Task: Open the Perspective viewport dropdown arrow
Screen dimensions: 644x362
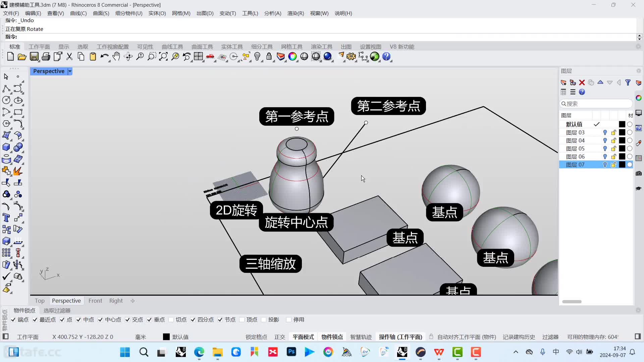Action: [70, 71]
